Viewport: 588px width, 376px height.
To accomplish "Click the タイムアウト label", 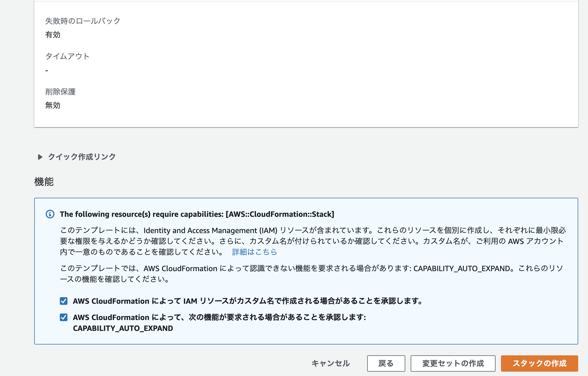I will (x=67, y=56).
